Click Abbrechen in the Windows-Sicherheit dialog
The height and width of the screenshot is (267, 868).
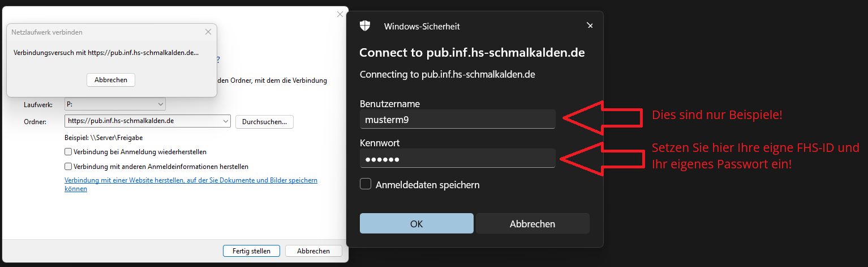pos(532,224)
